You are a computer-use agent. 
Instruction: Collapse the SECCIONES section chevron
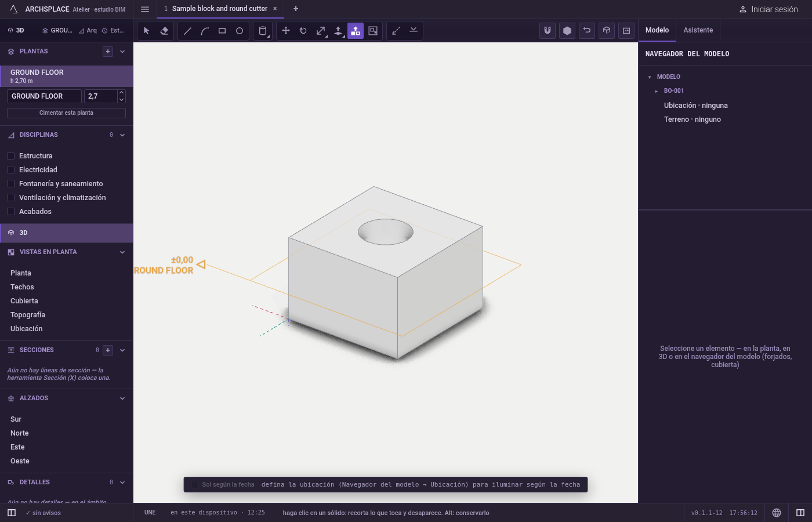tap(122, 350)
